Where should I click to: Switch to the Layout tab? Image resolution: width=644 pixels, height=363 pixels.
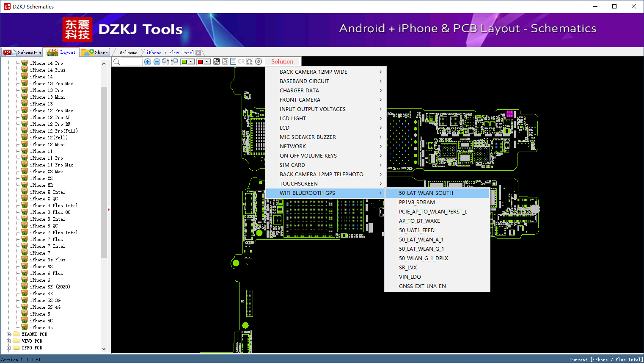coord(61,52)
